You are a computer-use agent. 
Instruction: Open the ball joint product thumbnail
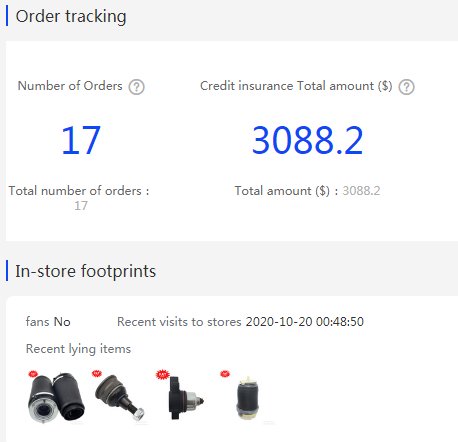tap(120, 397)
